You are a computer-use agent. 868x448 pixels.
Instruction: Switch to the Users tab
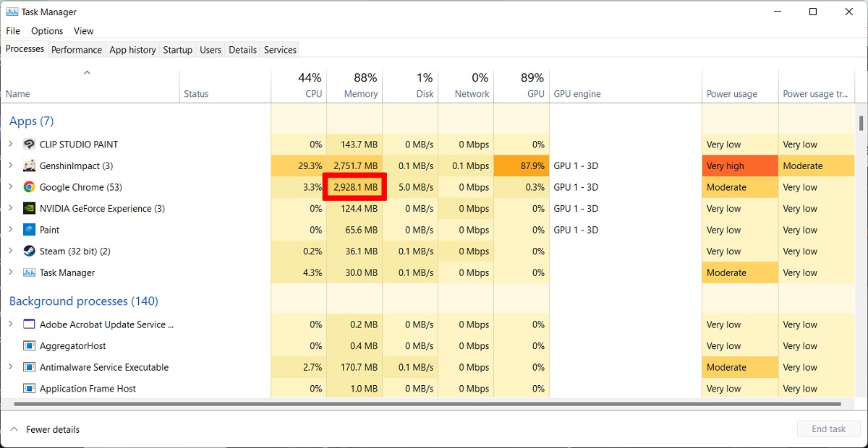point(210,50)
